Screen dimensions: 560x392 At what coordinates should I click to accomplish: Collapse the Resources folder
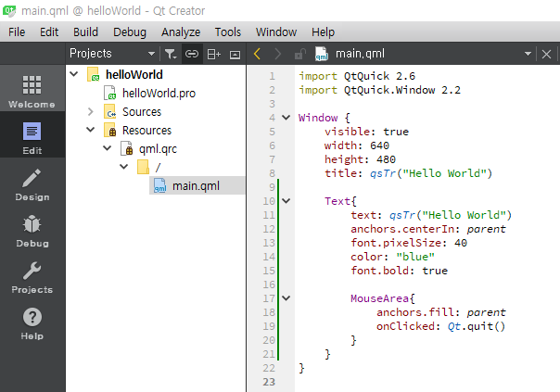click(91, 131)
